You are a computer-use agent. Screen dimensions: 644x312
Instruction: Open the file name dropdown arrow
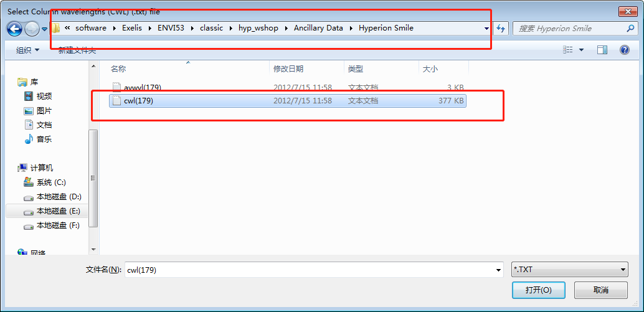coord(499,270)
